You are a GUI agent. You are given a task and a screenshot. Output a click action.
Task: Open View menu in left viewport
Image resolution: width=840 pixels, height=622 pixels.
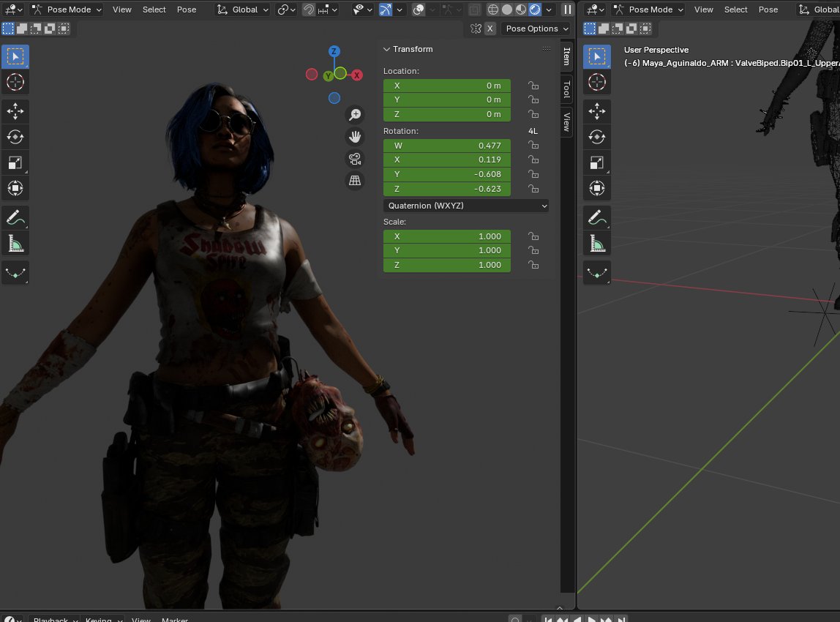click(122, 10)
